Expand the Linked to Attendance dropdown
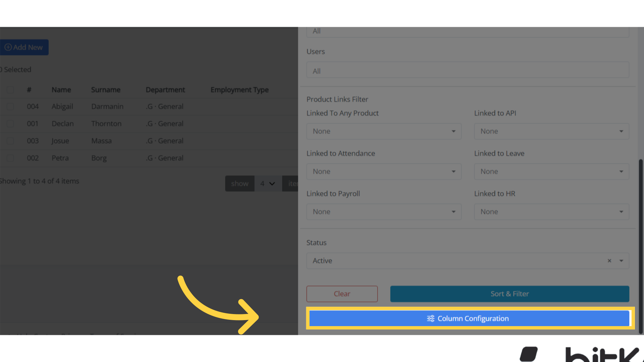644x362 pixels. coord(384,171)
